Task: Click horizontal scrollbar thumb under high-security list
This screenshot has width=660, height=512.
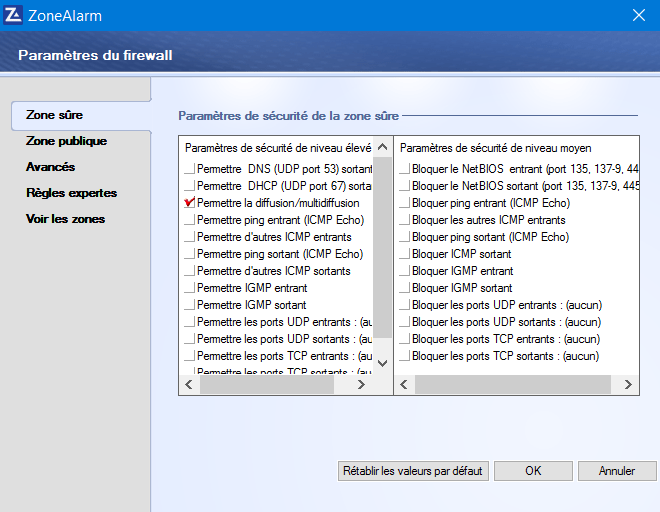Action: coord(267,384)
